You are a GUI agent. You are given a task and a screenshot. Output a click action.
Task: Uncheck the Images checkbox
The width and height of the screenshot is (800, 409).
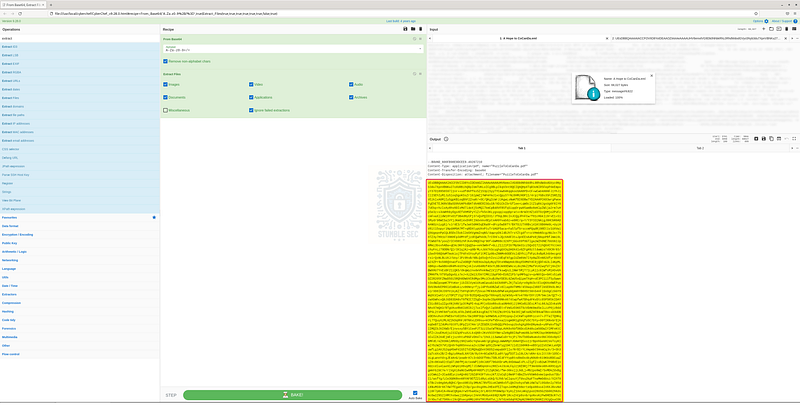click(x=165, y=84)
